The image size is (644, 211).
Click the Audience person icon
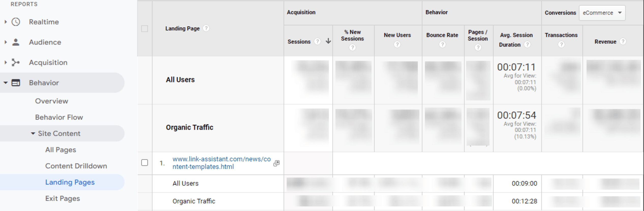tap(16, 42)
